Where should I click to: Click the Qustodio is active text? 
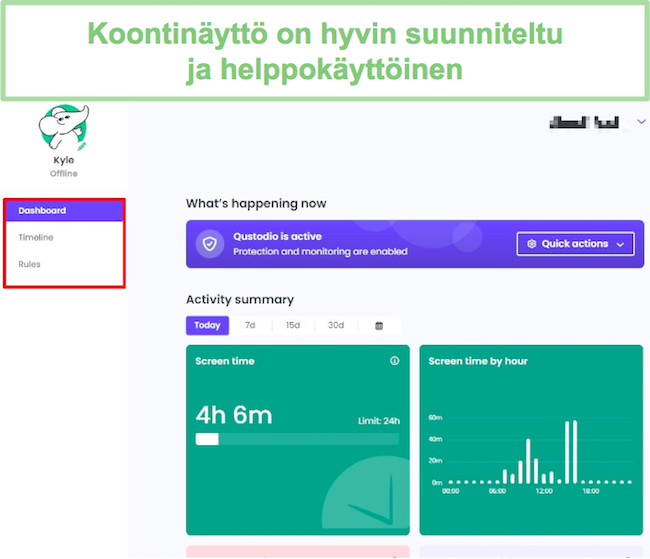click(x=277, y=237)
